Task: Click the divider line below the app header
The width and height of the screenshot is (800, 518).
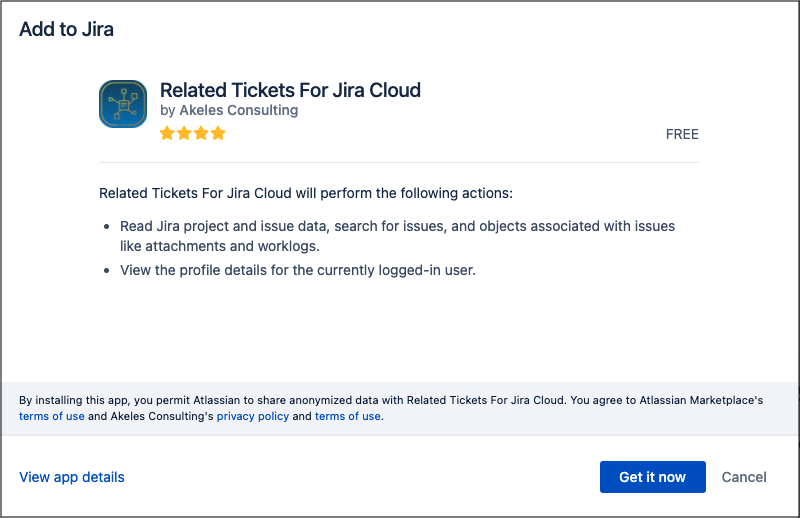Action: (398, 162)
